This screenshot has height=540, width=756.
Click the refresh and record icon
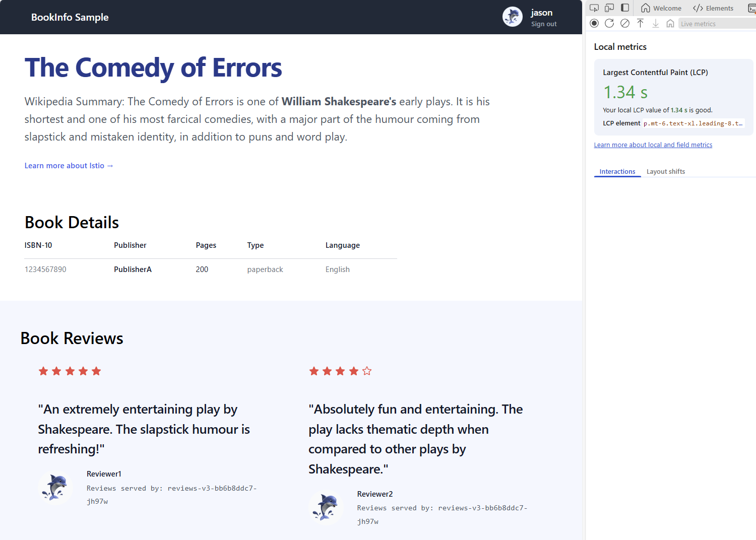(609, 23)
